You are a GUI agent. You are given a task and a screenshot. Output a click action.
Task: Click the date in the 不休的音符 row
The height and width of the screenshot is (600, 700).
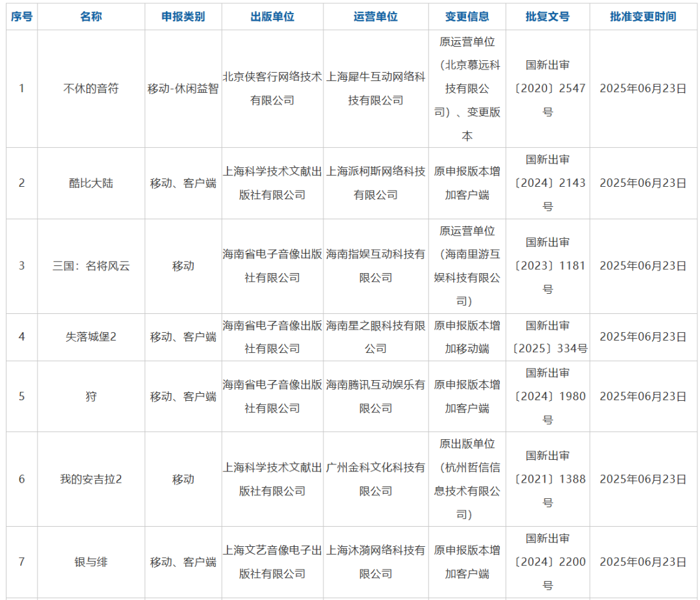pyautogui.click(x=643, y=88)
